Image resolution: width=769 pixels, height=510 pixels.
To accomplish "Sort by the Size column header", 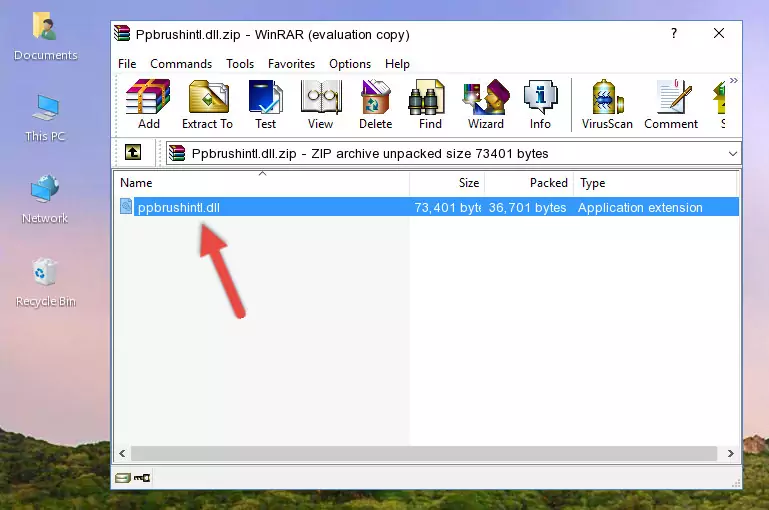I will [x=447, y=183].
